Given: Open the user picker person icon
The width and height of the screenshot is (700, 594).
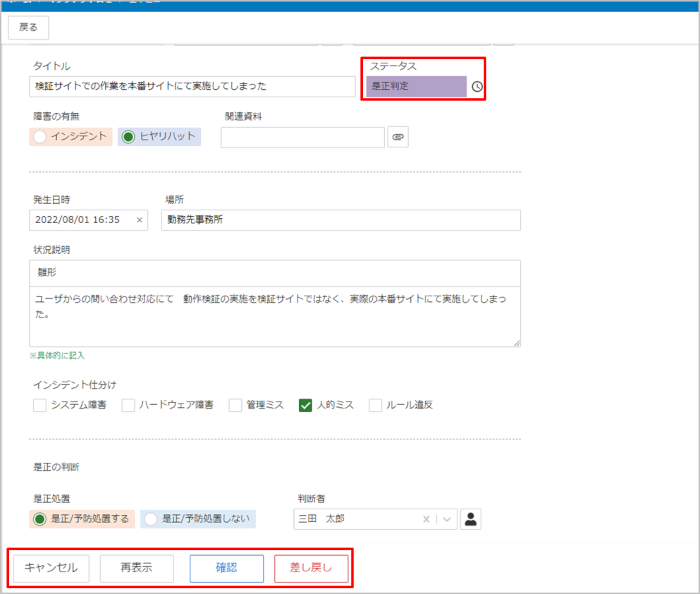Looking at the screenshot, I should 471,519.
